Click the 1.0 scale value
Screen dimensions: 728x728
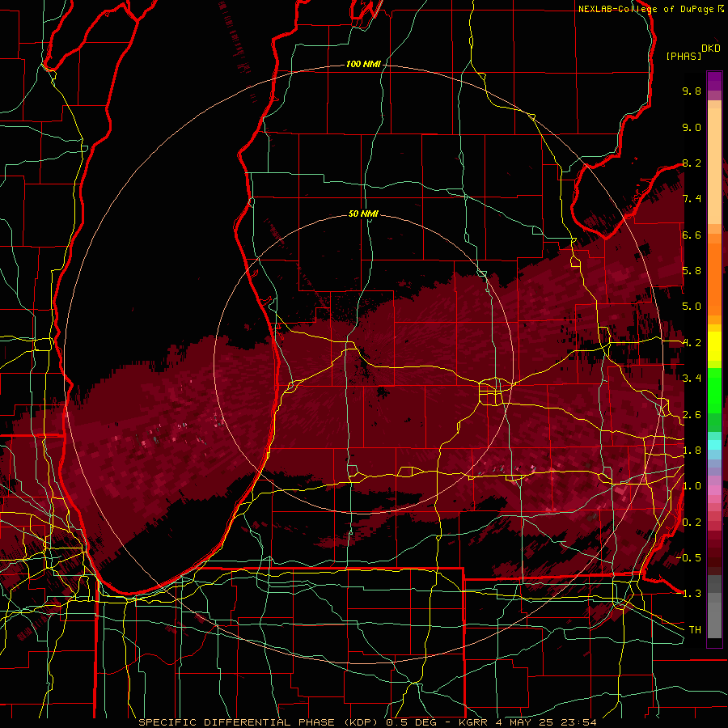pos(692,486)
